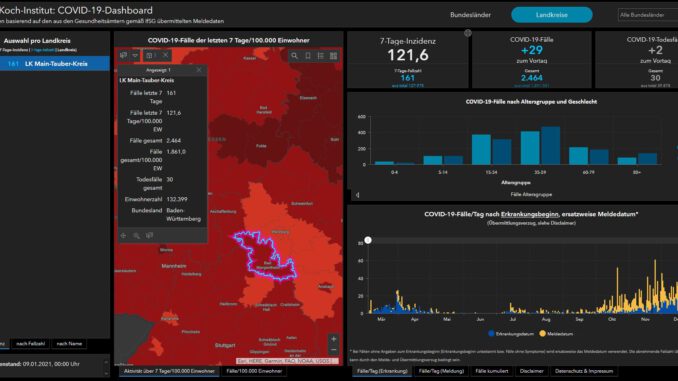Click the +29 COVID-19-Fälle value

point(531,50)
